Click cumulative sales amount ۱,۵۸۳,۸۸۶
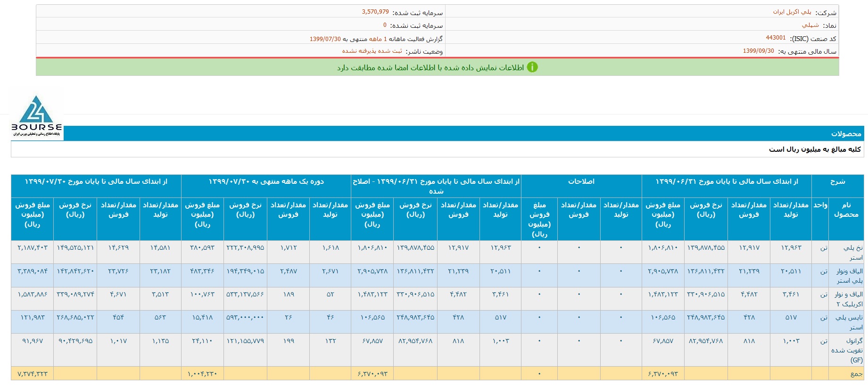 coord(33,294)
